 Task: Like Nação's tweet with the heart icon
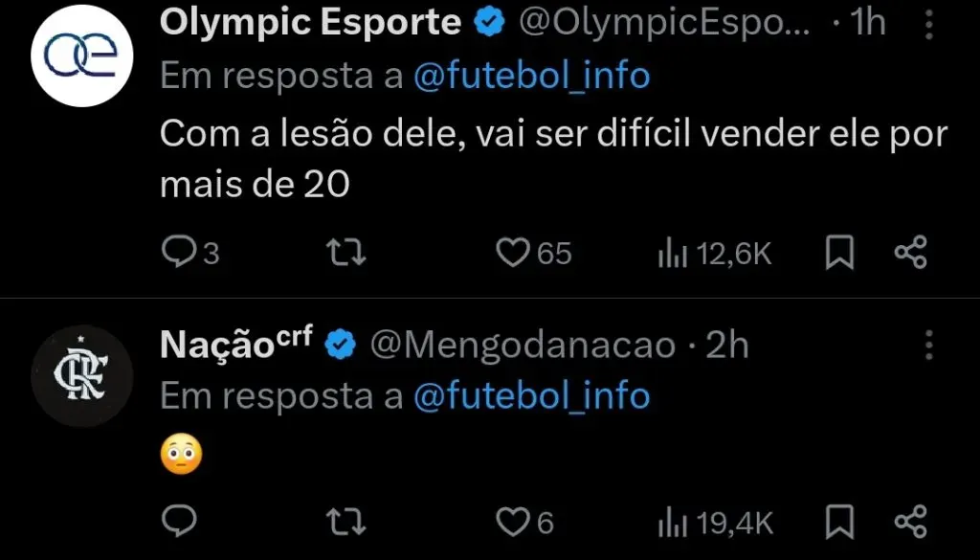515,523
